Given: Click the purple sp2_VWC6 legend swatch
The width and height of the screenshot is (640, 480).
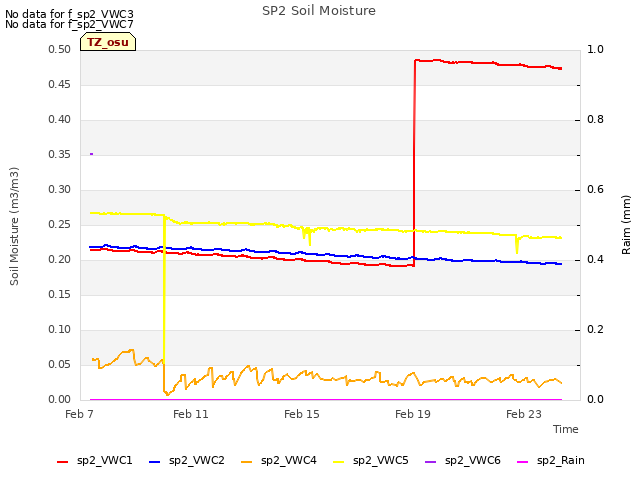Looking at the screenshot, I should click(x=431, y=462).
